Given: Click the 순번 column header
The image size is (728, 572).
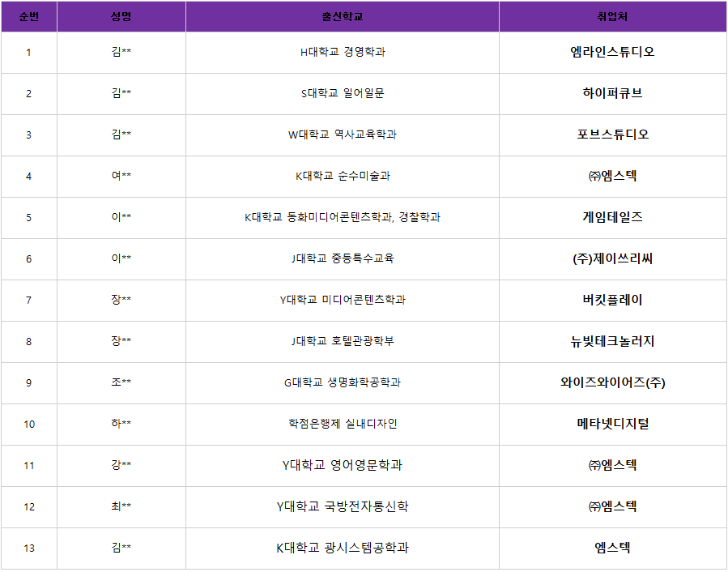Looking at the screenshot, I should (x=28, y=16).
